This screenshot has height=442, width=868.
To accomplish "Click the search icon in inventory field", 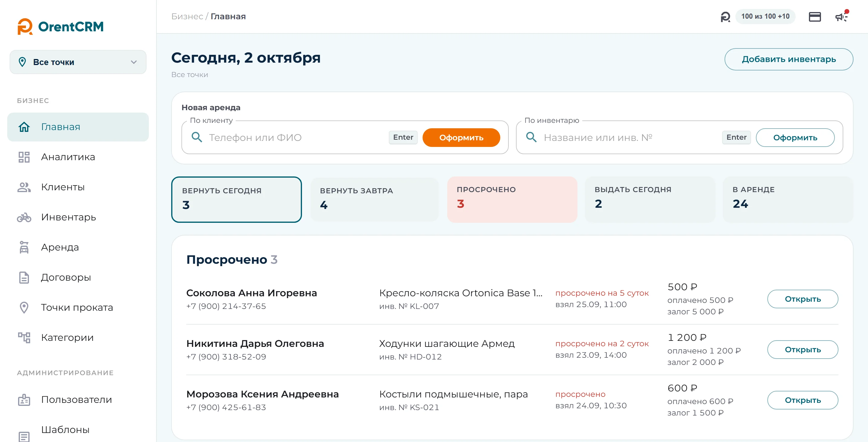I will 531,137.
